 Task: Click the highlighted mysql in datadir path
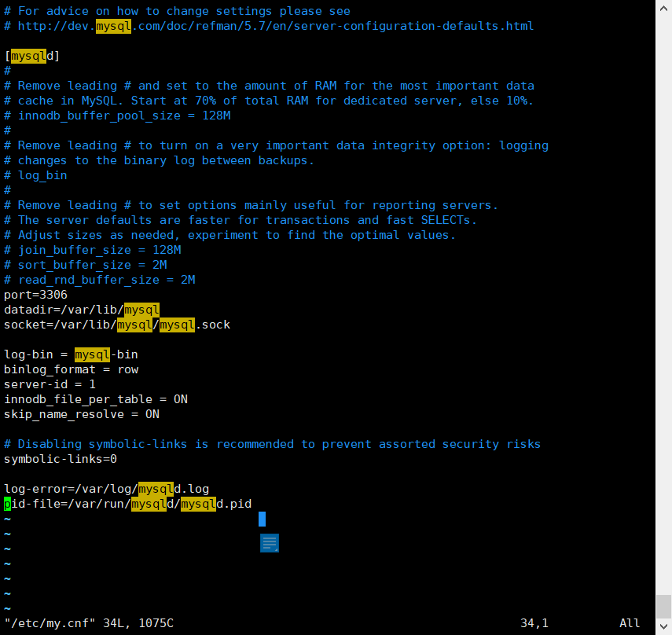point(141,310)
